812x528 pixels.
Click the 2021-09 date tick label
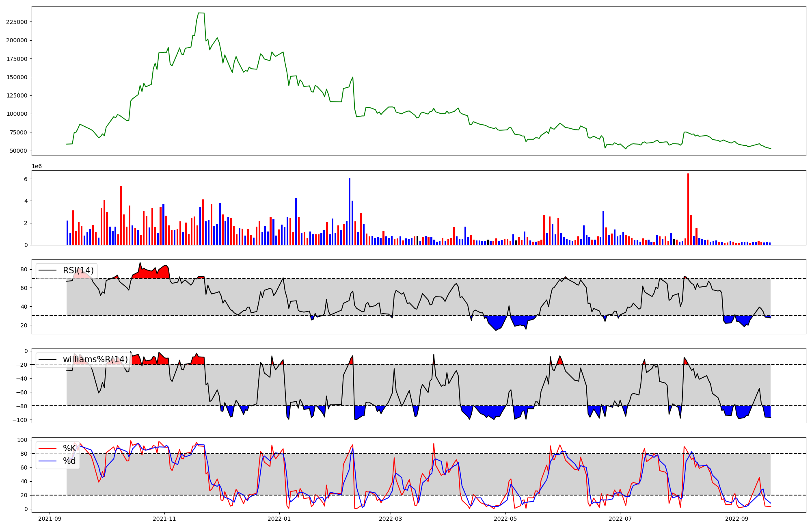(x=50, y=519)
